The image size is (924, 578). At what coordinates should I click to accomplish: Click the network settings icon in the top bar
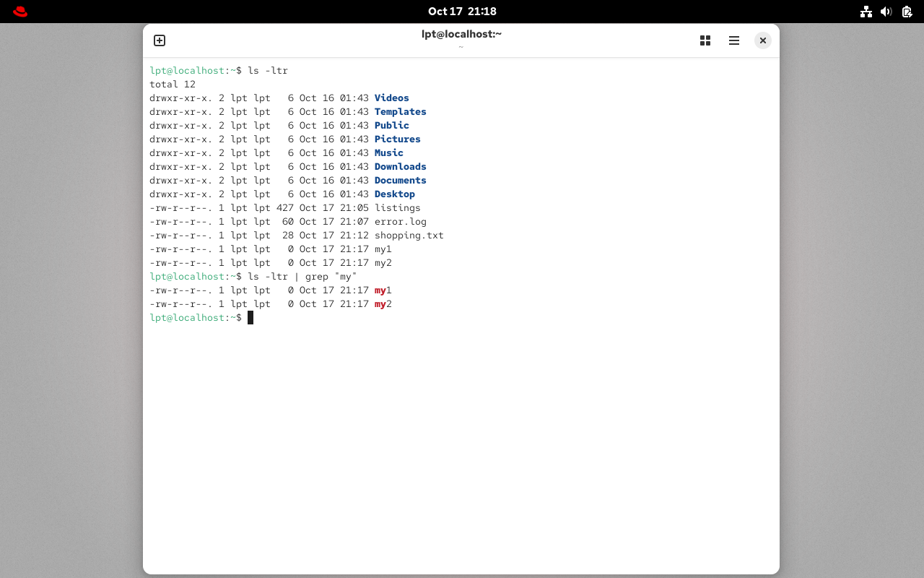coord(866,12)
